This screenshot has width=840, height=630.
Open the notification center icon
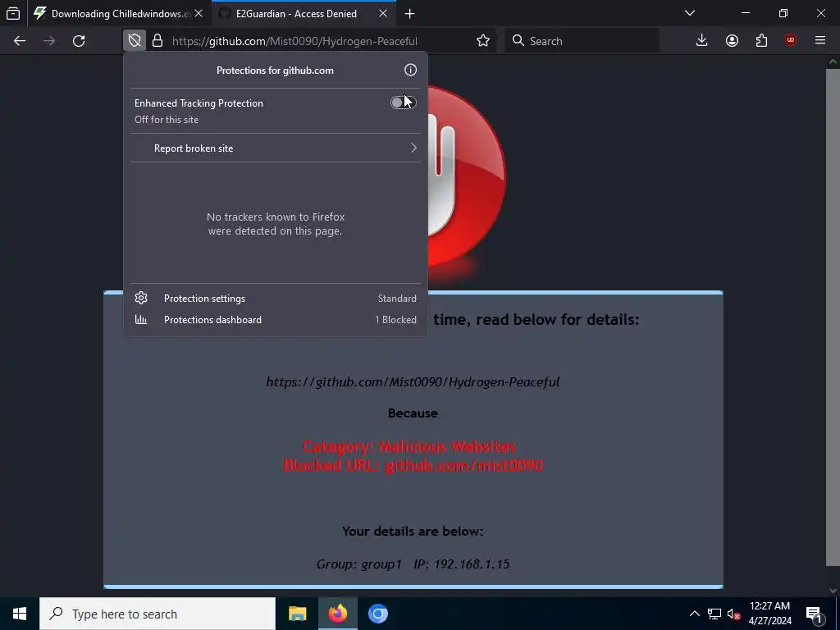[x=814, y=614]
